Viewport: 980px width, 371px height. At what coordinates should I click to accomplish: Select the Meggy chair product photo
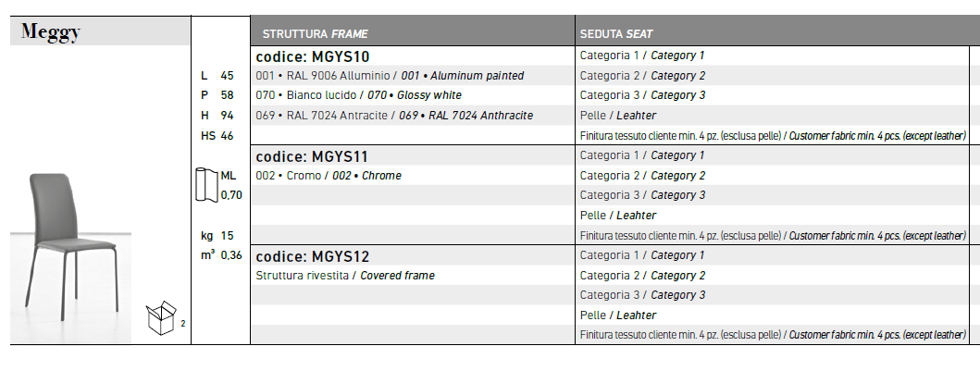click(70, 257)
